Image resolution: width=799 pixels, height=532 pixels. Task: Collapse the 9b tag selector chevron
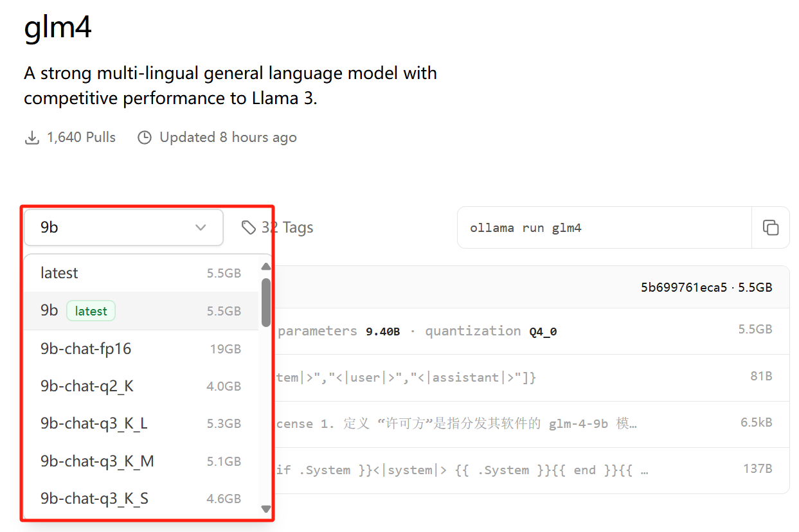click(x=201, y=227)
